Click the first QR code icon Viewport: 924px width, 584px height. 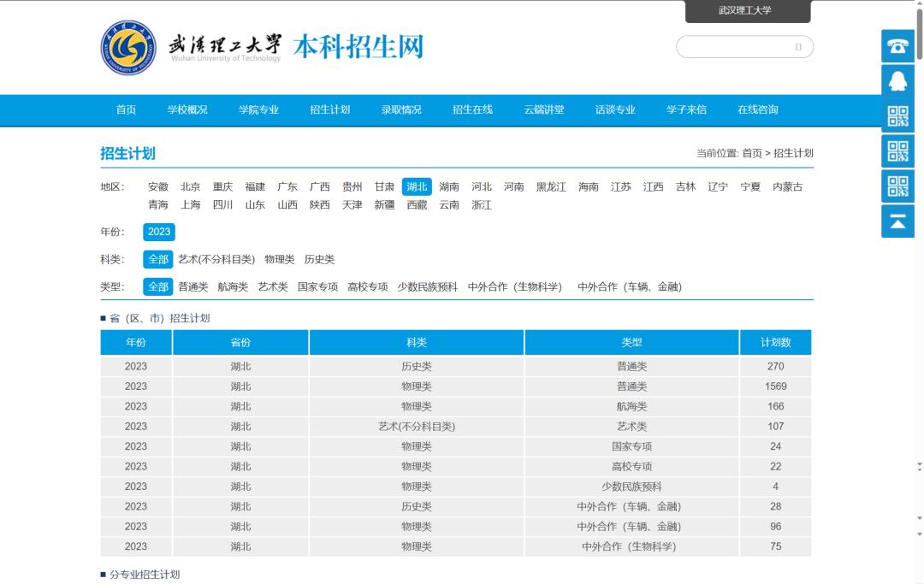(x=897, y=116)
